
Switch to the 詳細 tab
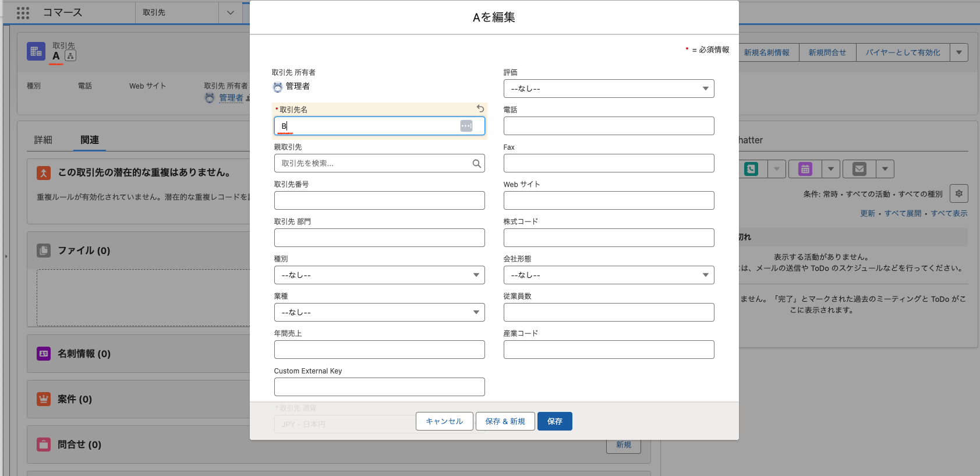43,140
